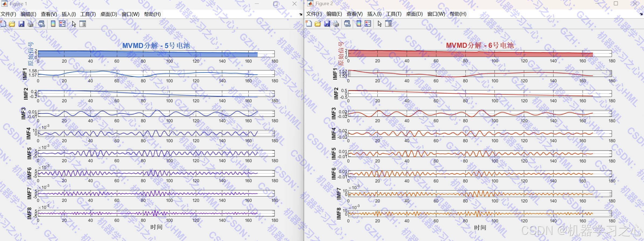Open 桌面(D) menu in Figure 1
Image resolution: width=644 pixels, height=241 pixels.
109,14
